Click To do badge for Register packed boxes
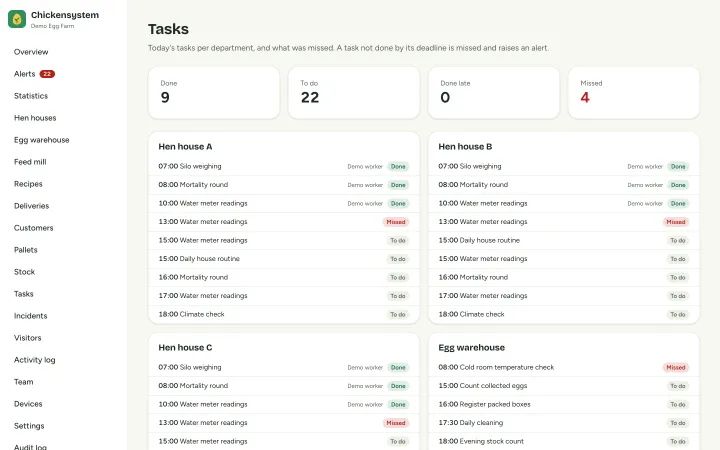 (x=678, y=405)
